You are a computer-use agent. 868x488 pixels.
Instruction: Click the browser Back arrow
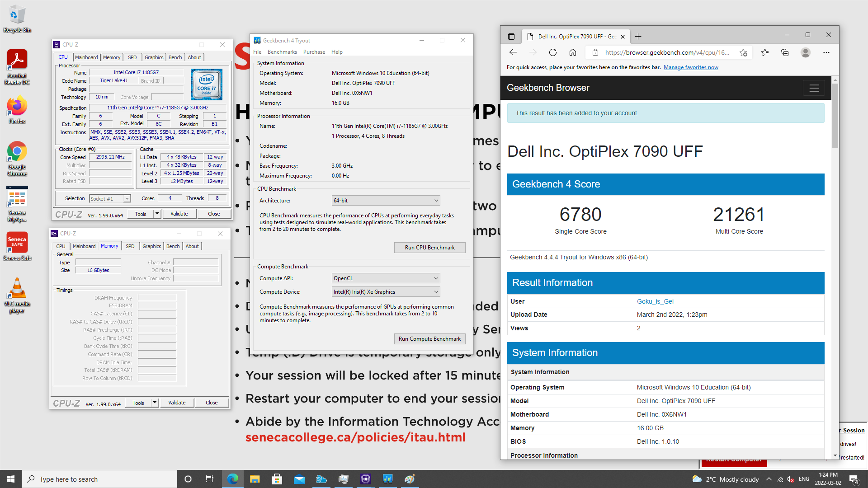click(x=513, y=52)
